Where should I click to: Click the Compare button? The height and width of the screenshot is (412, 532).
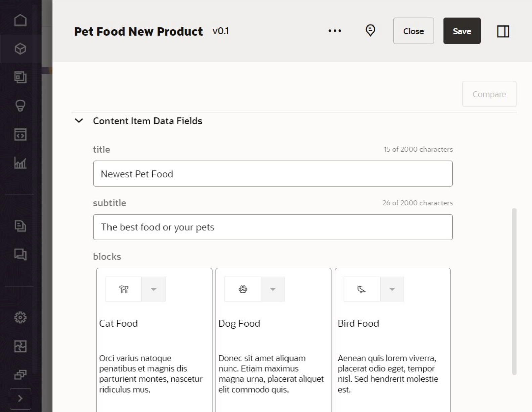pos(489,94)
